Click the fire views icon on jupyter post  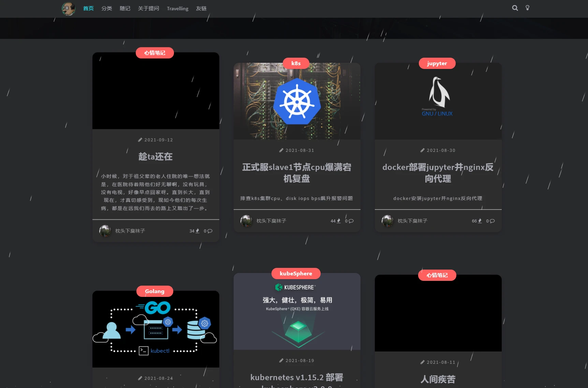pos(480,221)
